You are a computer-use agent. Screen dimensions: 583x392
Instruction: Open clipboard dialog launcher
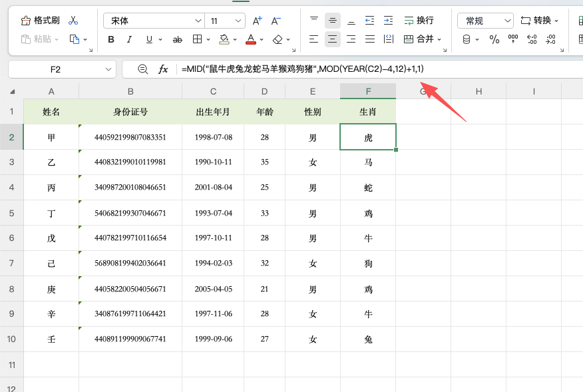tap(91, 50)
